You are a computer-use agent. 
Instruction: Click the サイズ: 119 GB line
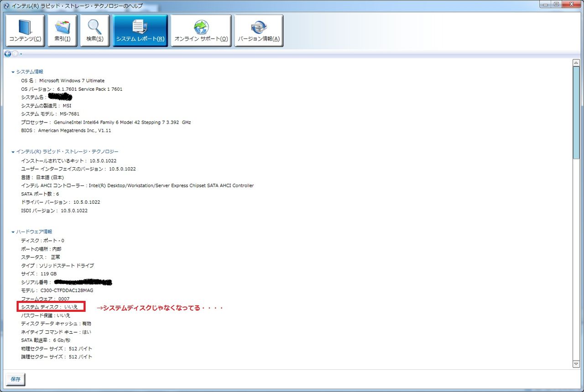tap(39, 274)
